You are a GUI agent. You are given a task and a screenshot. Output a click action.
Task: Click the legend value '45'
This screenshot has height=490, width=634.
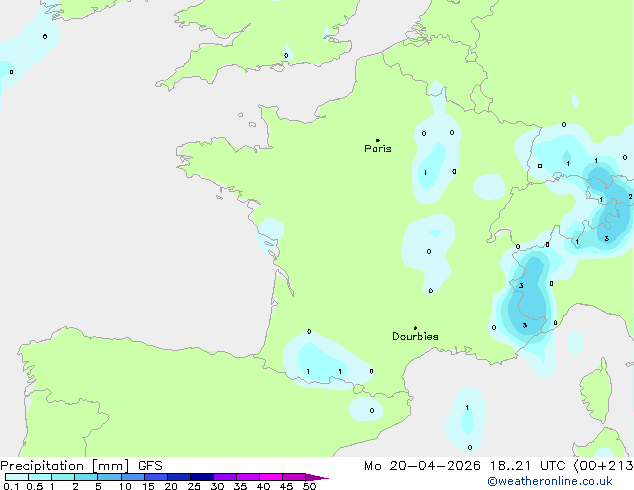click(x=286, y=486)
